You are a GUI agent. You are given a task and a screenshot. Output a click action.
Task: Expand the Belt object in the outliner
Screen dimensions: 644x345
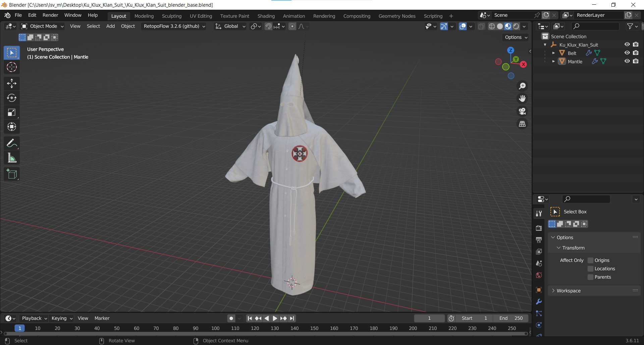tap(553, 53)
